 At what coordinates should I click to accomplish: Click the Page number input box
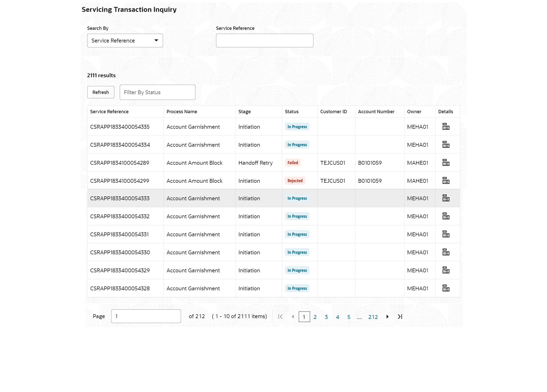[146, 316]
